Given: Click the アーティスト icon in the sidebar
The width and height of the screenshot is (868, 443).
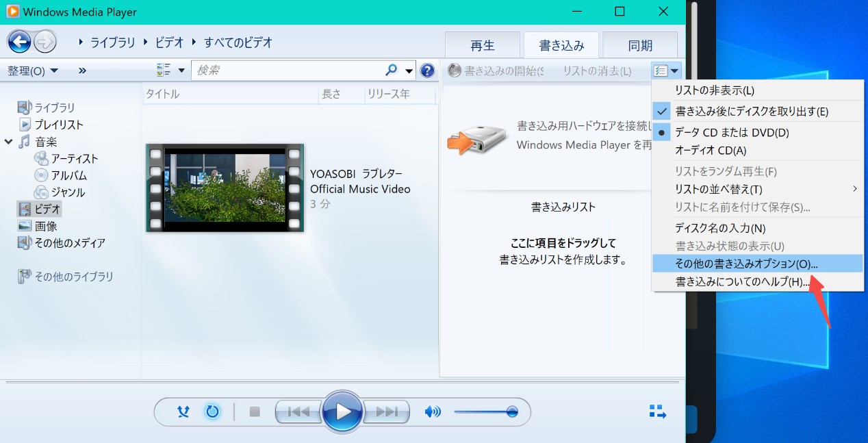Looking at the screenshot, I should [41, 158].
